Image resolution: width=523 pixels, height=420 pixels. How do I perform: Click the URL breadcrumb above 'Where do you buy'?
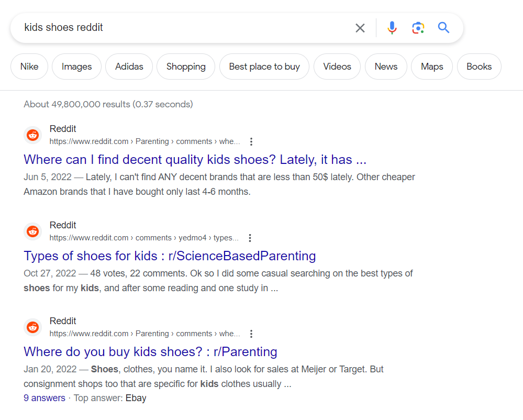click(x=145, y=334)
